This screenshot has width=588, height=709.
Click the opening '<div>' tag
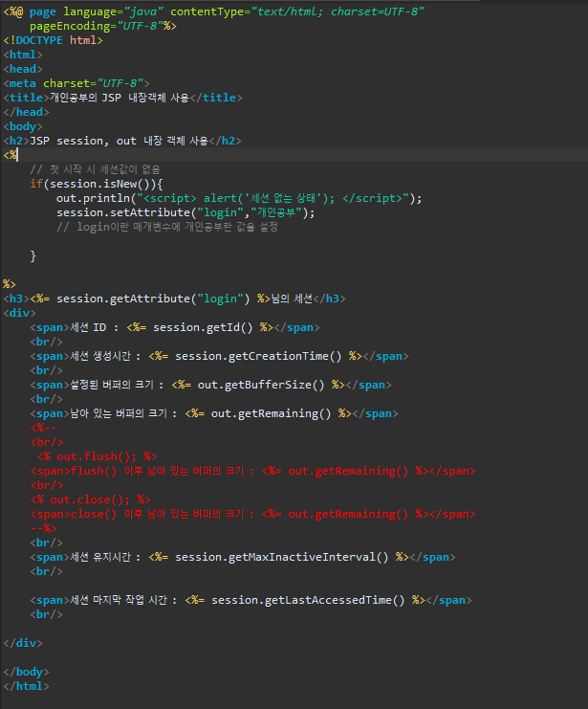click(x=19, y=313)
